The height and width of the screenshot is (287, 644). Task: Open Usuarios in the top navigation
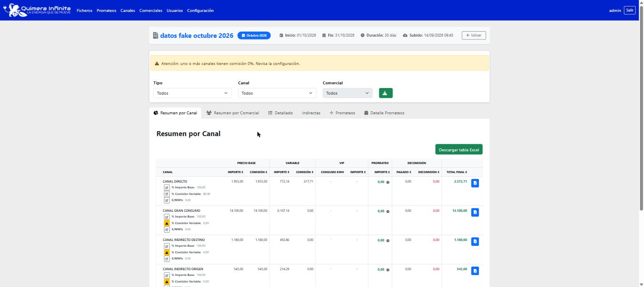175,11
